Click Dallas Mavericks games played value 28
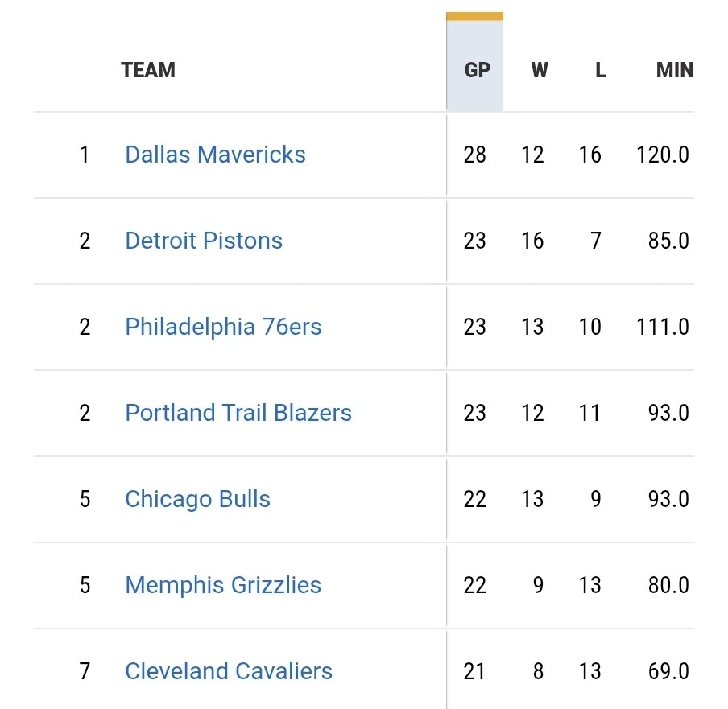Screen dimensions: 728x709 tap(475, 155)
